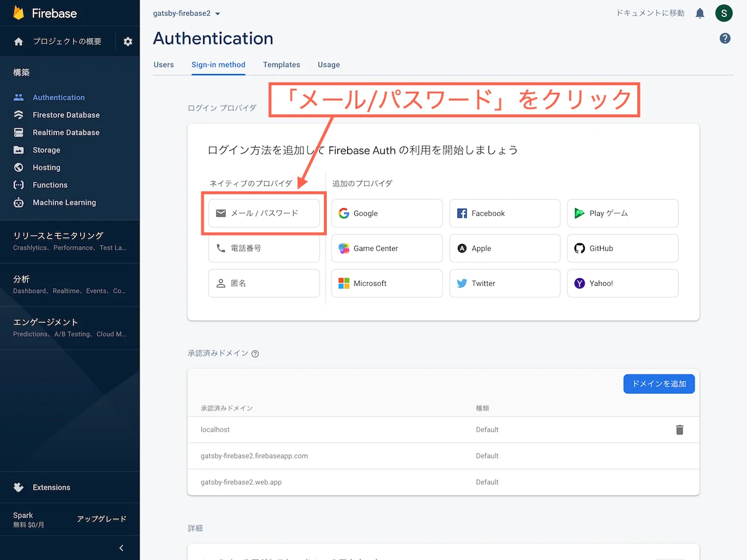The image size is (747, 560).
Task: Select the Functions sidebar icon
Action: click(x=18, y=185)
